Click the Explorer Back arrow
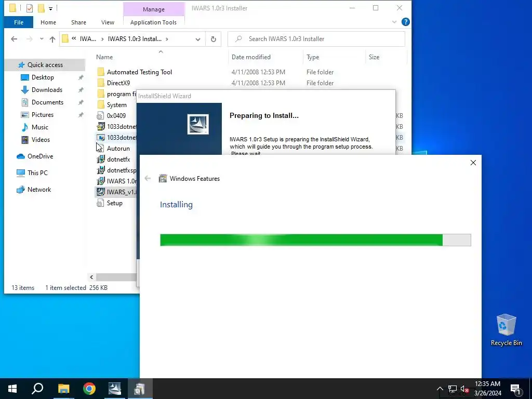The image size is (532, 399). (14, 39)
